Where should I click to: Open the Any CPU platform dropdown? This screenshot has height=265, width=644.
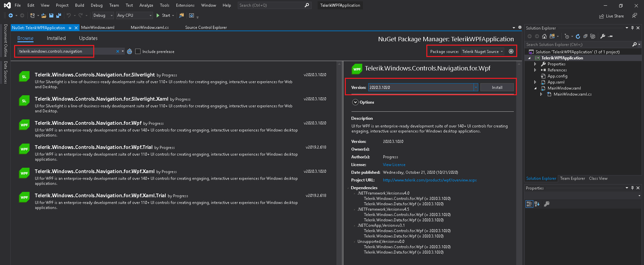134,15
